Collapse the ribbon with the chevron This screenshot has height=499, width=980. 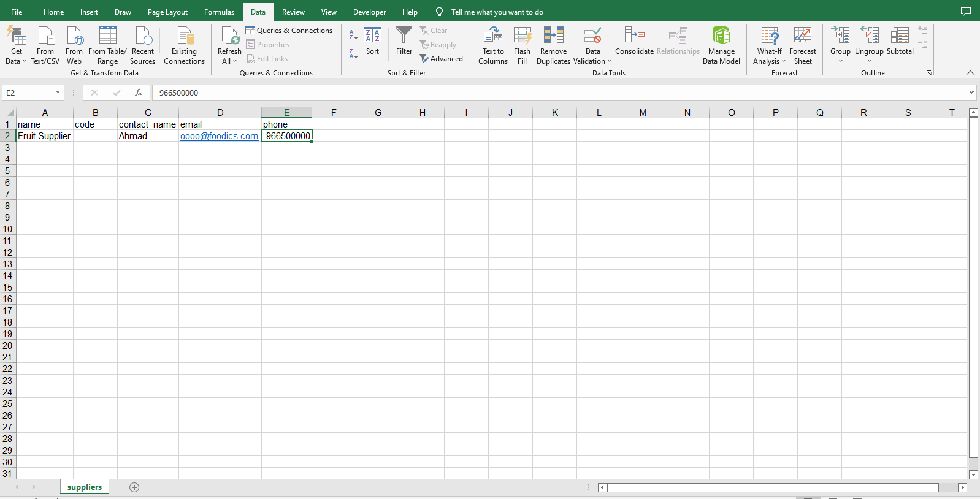tap(970, 73)
